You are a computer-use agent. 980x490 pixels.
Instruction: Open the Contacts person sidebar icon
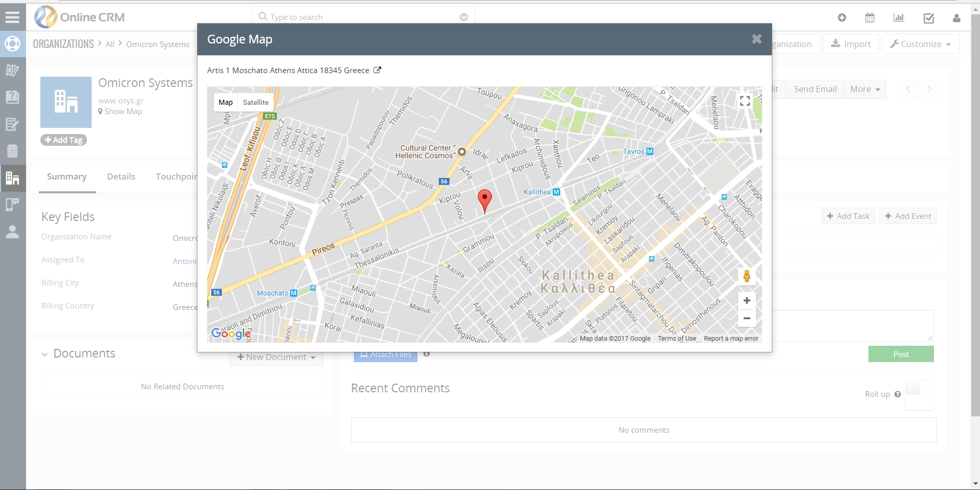click(x=12, y=232)
